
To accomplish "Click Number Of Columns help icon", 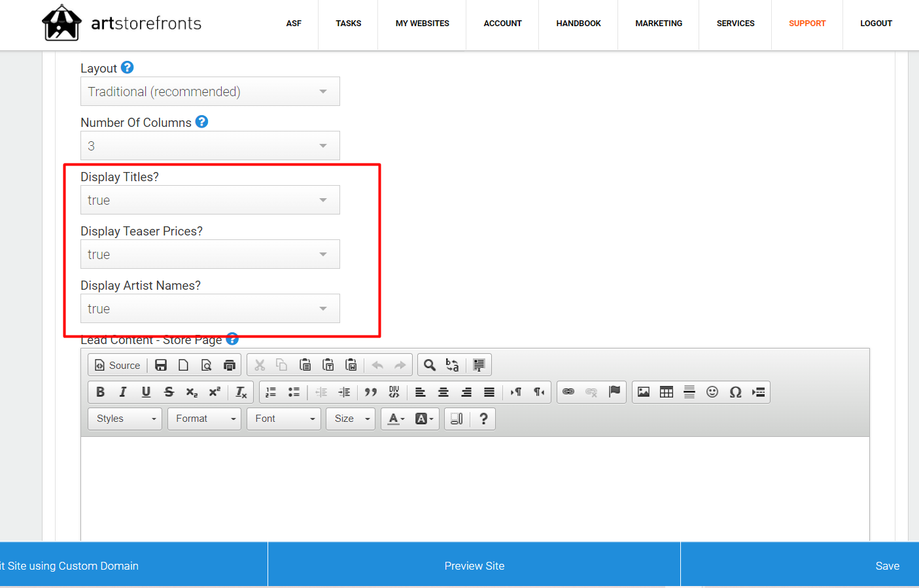I will (x=201, y=122).
